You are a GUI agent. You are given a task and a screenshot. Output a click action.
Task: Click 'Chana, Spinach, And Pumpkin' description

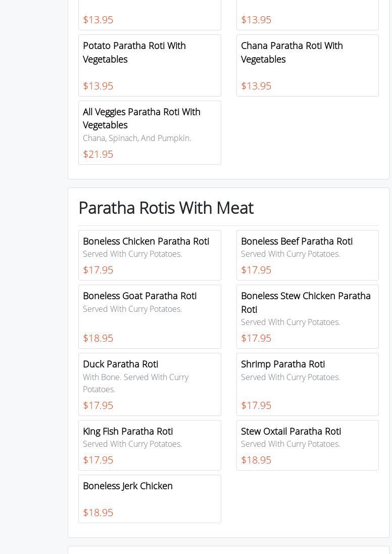click(x=137, y=138)
